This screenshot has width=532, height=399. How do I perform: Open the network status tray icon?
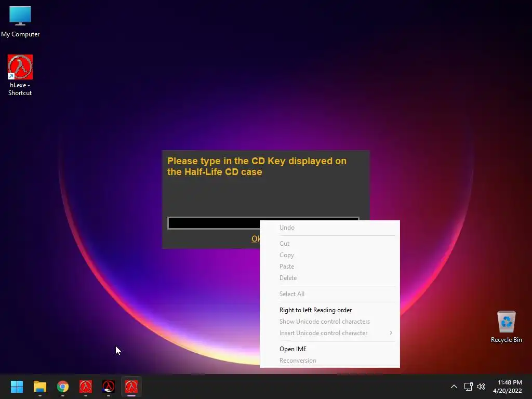click(469, 387)
